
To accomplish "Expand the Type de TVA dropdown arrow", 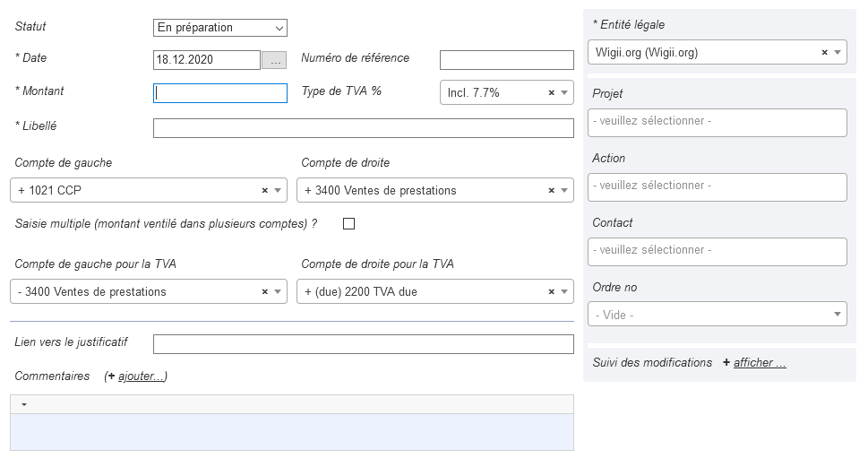I will click(564, 92).
